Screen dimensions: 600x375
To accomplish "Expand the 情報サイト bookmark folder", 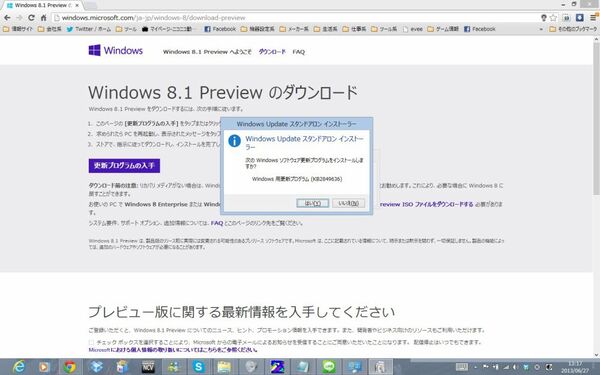I will point(18,29).
